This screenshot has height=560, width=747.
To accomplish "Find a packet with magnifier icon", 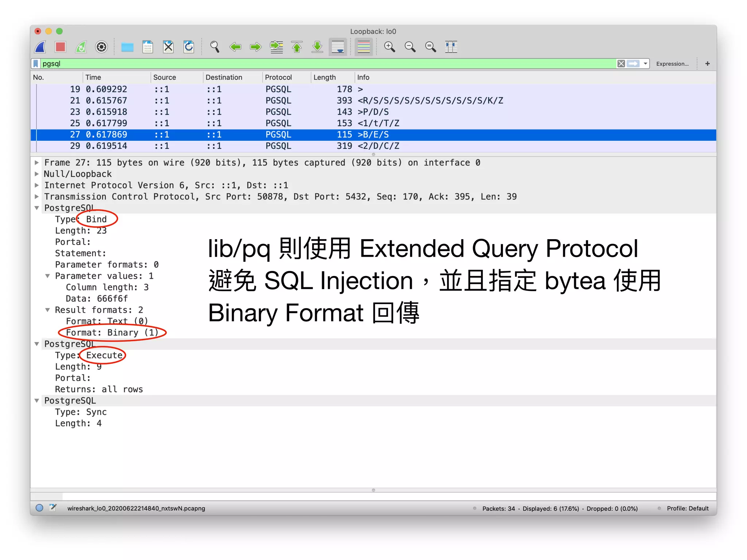I will pyautogui.click(x=214, y=47).
